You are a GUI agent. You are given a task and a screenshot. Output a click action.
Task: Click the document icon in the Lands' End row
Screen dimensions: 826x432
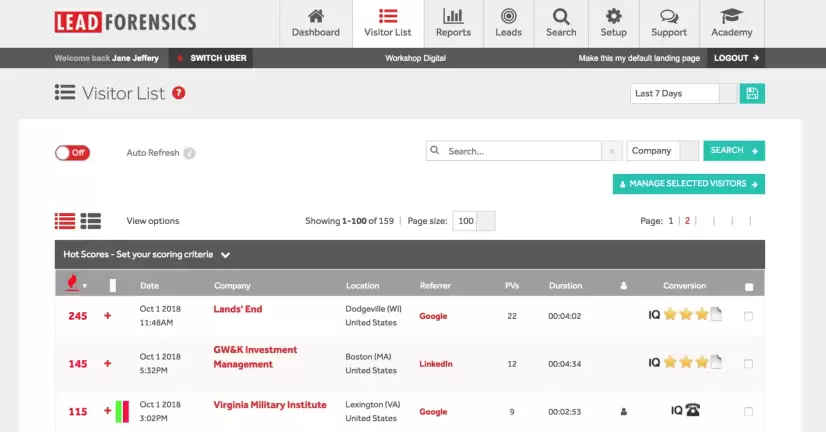click(716, 314)
